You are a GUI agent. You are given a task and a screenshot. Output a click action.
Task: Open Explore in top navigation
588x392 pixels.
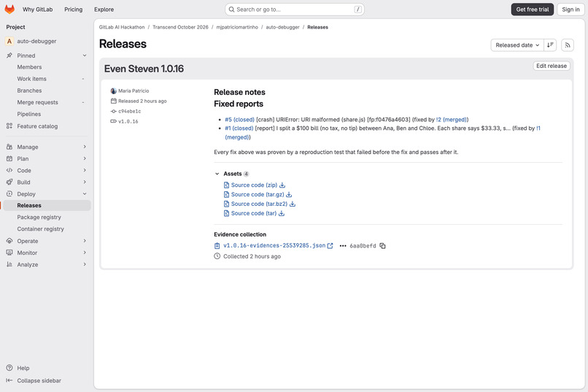click(x=104, y=9)
